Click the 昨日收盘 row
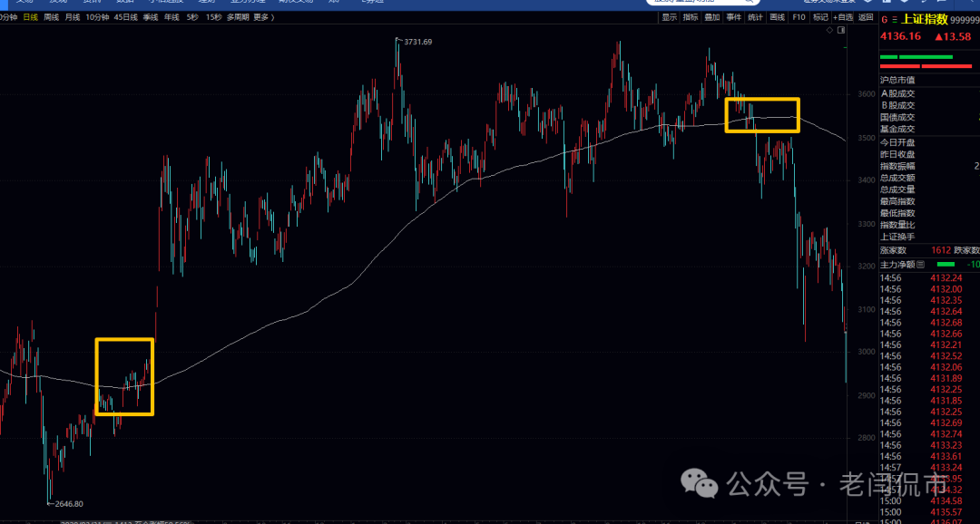 coord(929,154)
